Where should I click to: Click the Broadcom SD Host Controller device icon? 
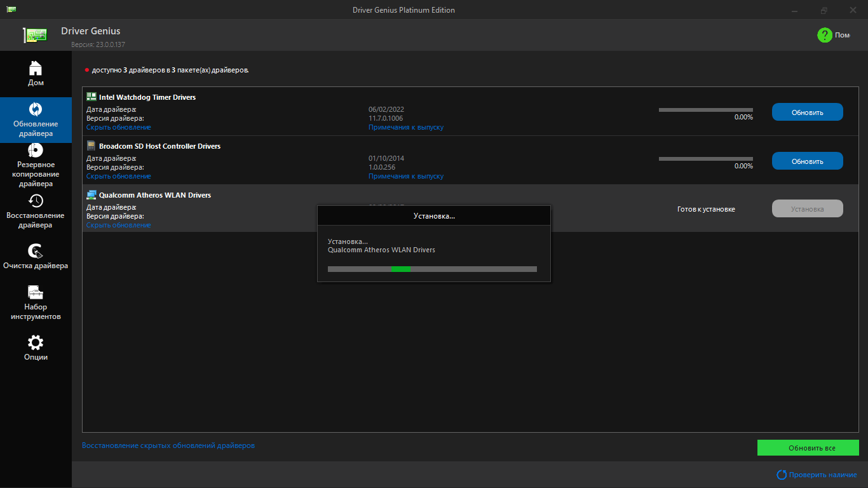tap(91, 146)
